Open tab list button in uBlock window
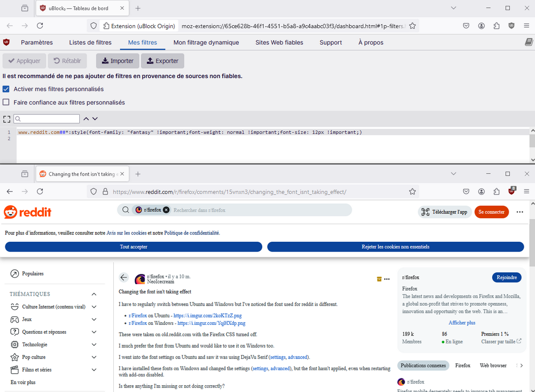535x392 pixels. point(453,8)
